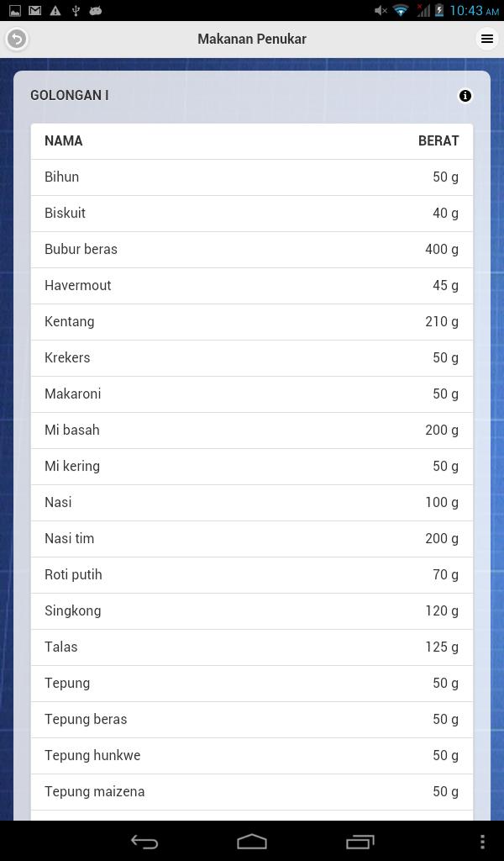
Task: Select the Bihun food entry
Action: (252, 177)
